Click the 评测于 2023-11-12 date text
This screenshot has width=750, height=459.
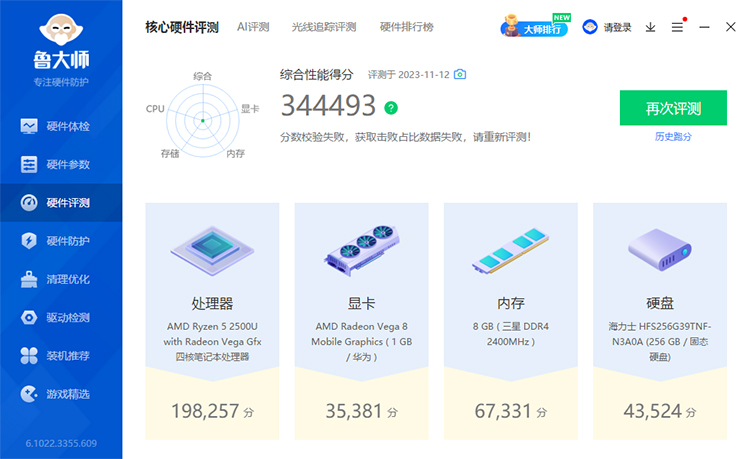tap(408, 75)
